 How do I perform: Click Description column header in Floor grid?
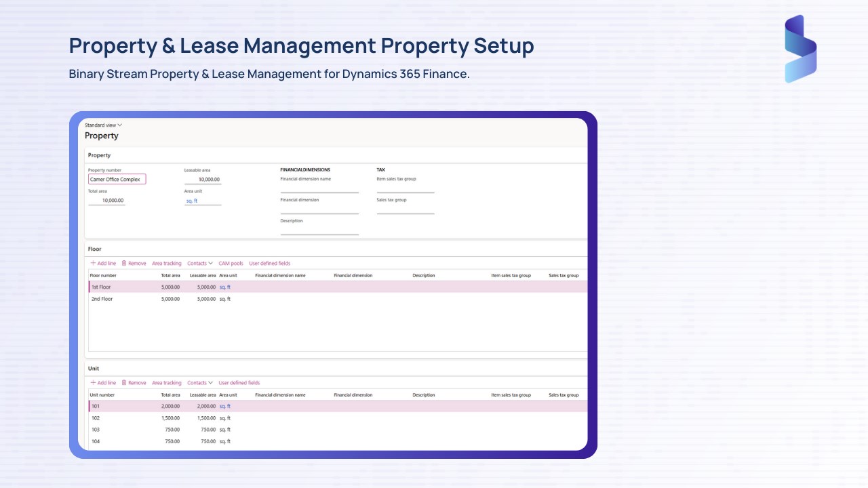click(x=424, y=276)
